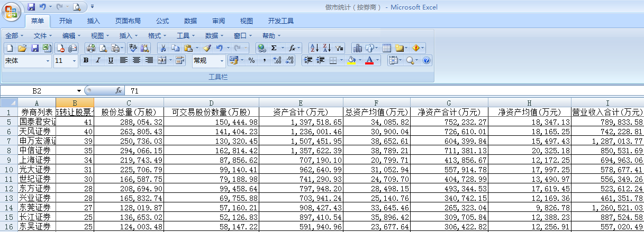
Task: Quick print with the printer icon
Action: pos(91,48)
